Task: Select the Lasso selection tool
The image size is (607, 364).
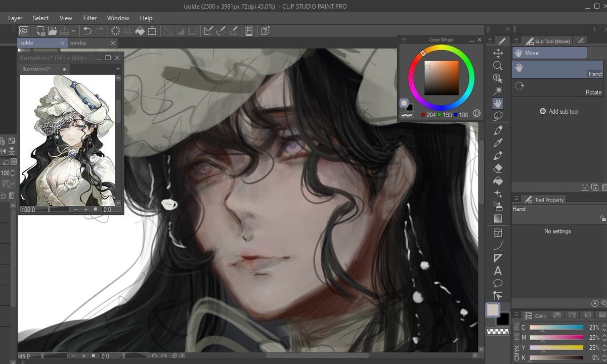Action: 498,116
